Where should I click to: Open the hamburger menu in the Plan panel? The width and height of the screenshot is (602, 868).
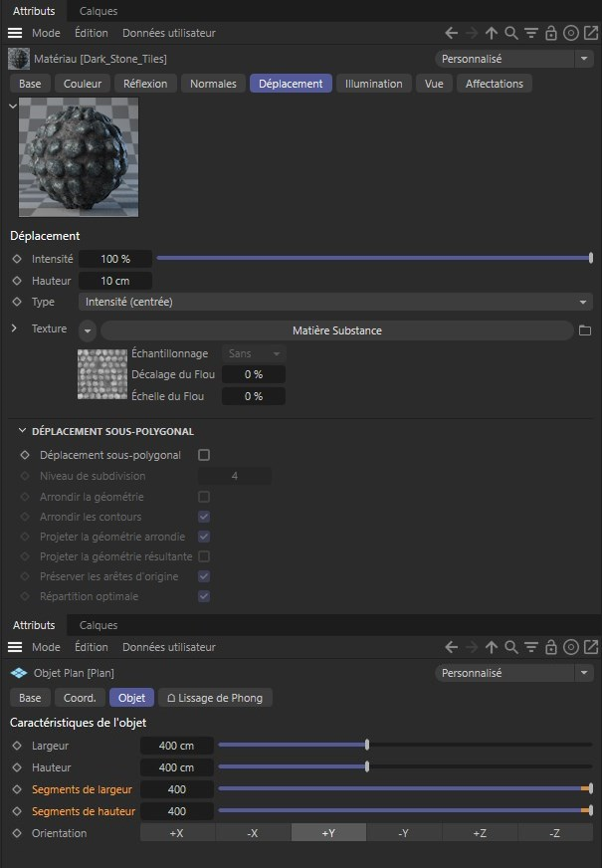point(15,647)
